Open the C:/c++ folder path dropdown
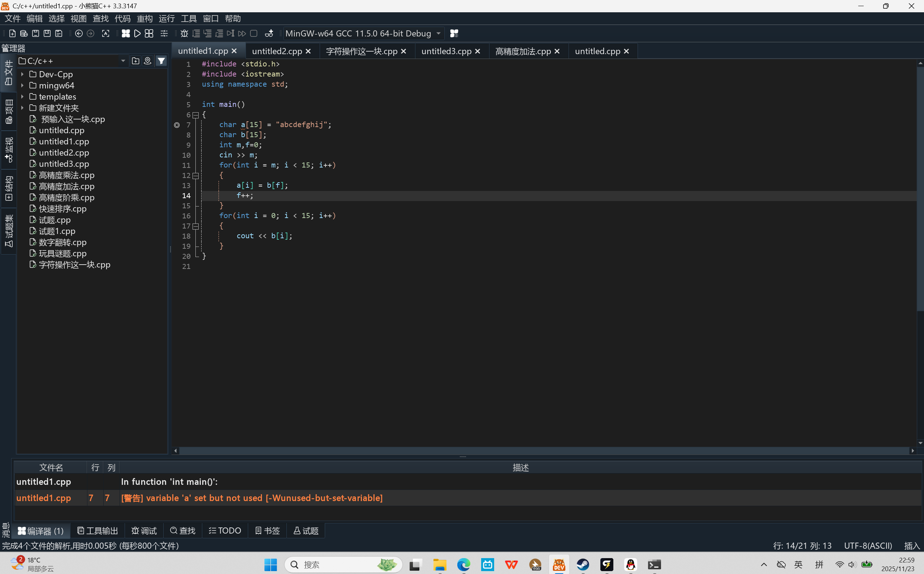Screen dimensions: 924x574 pyautogui.click(x=123, y=61)
